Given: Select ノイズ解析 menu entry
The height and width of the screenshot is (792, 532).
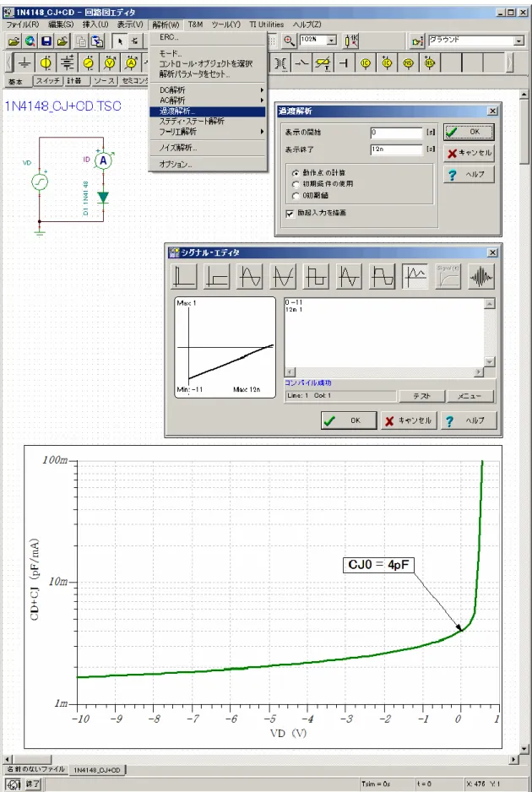Looking at the screenshot, I should click(208, 148).
